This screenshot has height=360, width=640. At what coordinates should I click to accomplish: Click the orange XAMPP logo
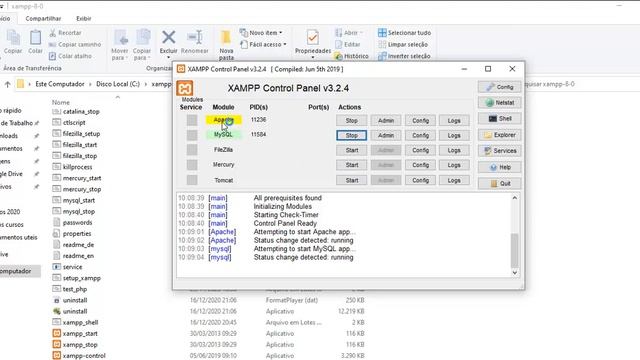click(184, 88)
